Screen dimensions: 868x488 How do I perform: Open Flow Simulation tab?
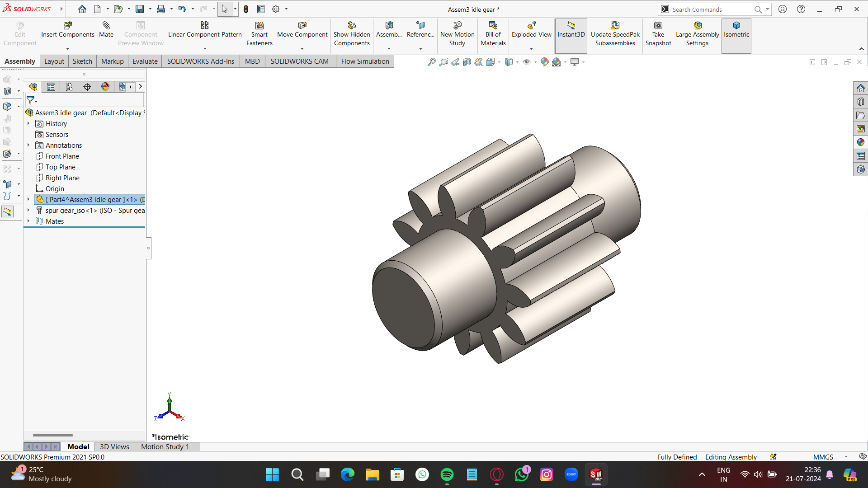coord(365,61)
